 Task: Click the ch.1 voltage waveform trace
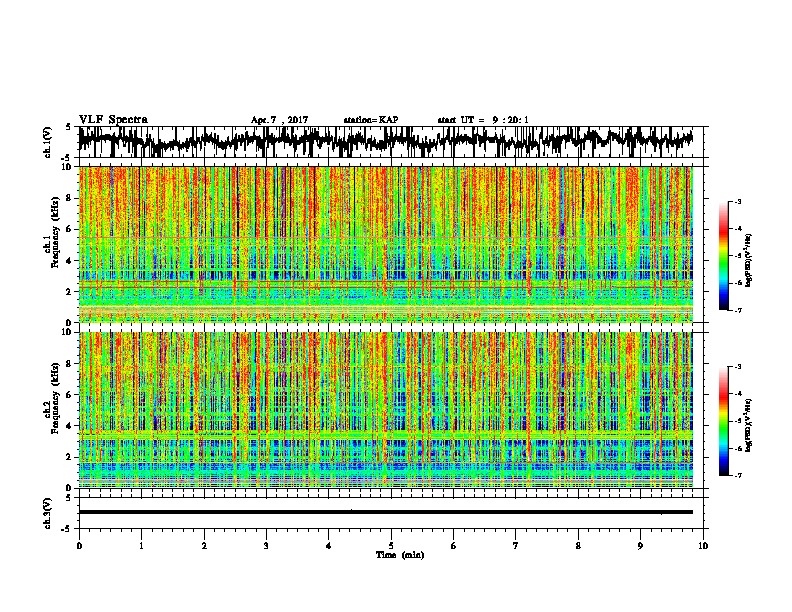(x=386, y=141)
